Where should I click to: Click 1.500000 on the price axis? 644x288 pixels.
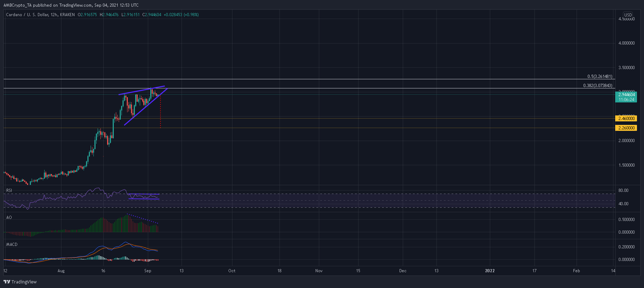pos(626,165)
